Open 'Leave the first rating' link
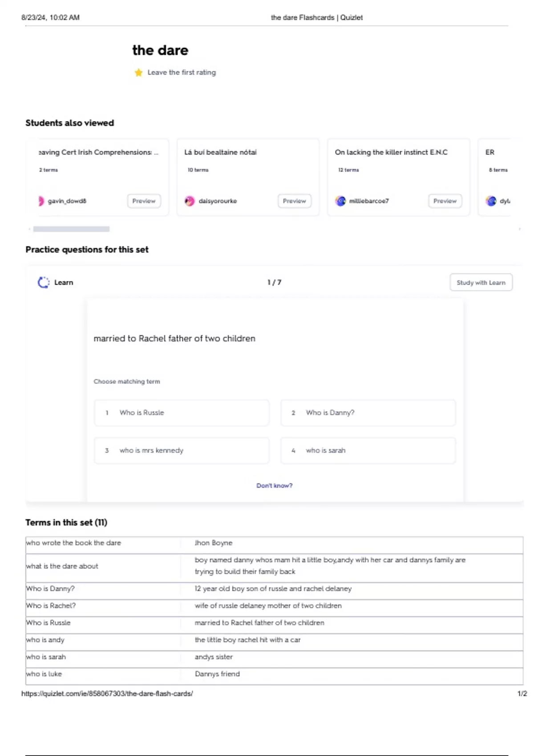This screenshot has width=534, height=756. [182, 72]
